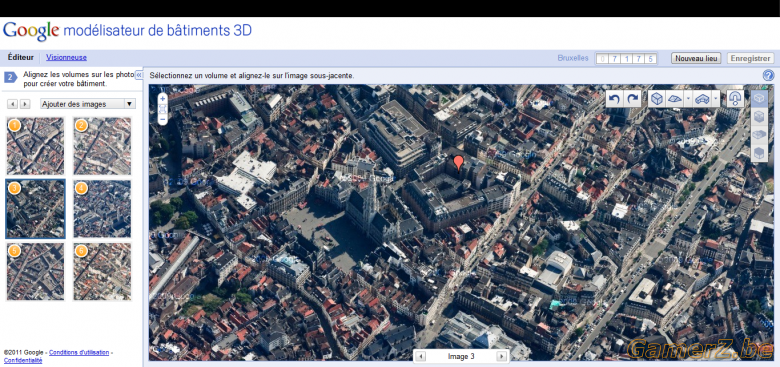The width and height of the screenshot is (780, 367).
Task: Select the solid volume display mode
Action: (759, 153)
